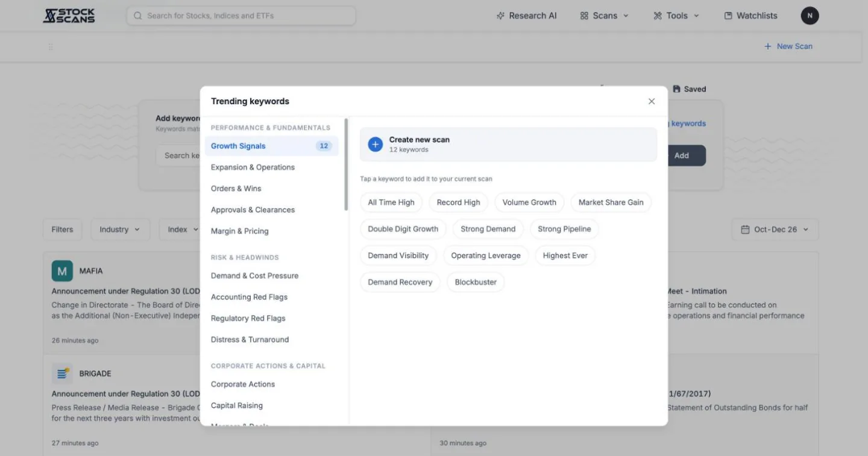Click the Filters button
Screen dimensions: 868x456
[62, 230]
